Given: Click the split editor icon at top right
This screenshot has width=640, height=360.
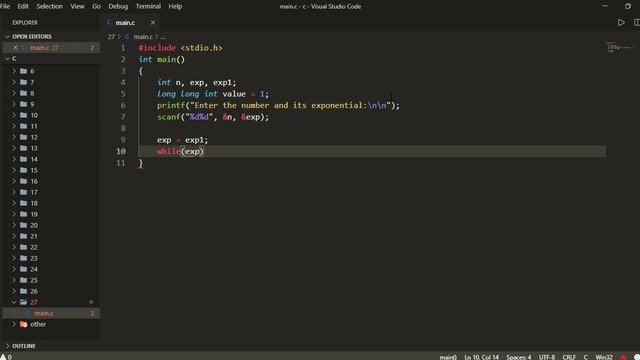Looking at the screenshot, I should (x=636, y=22).
